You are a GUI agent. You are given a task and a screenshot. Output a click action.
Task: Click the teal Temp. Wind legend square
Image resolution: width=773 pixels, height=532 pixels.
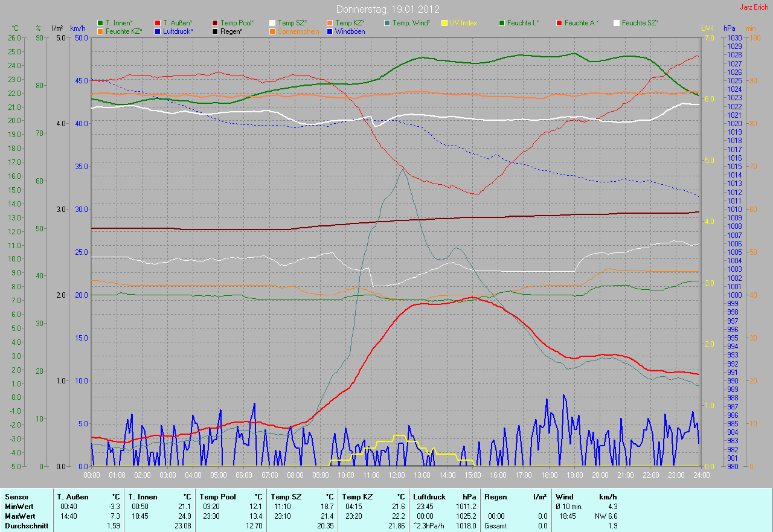tap(387, 23)
